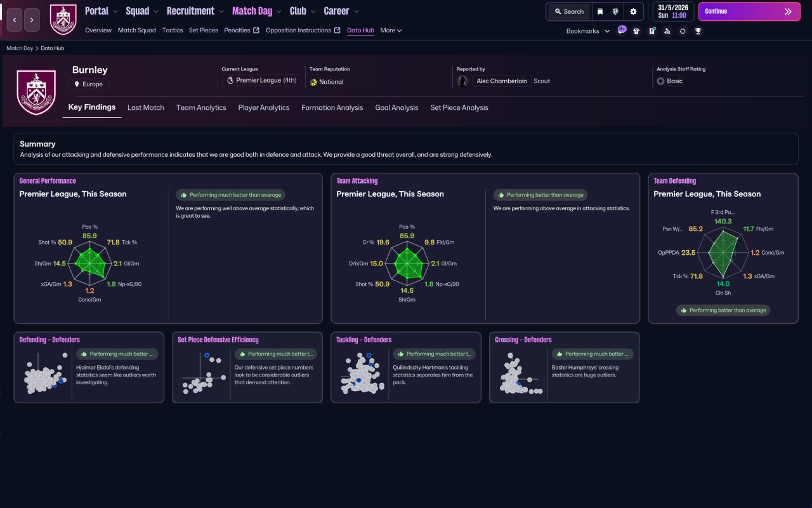Click the date and time display 31/5/2026
The width and height of the screenshot is (812, 508).
point(672,11)
